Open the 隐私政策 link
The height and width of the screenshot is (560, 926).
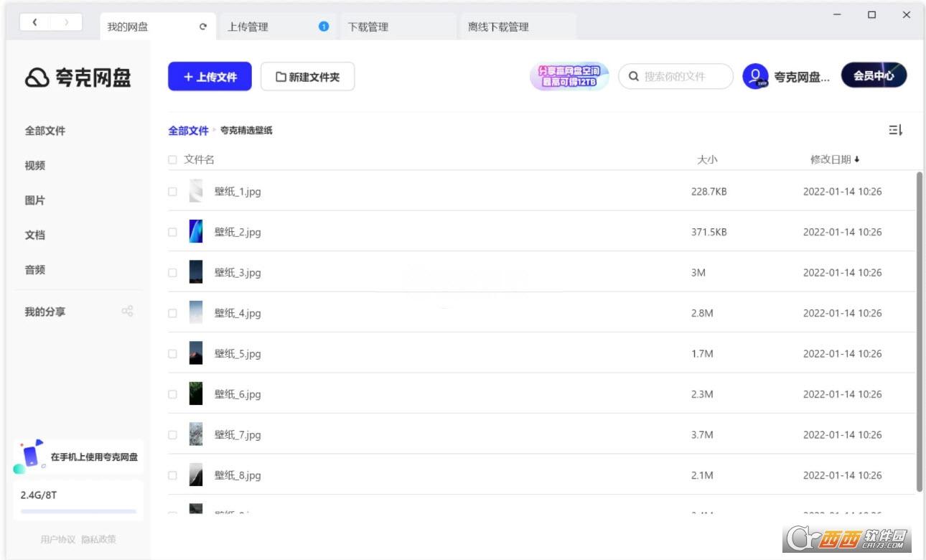click(x=98, y=539)
